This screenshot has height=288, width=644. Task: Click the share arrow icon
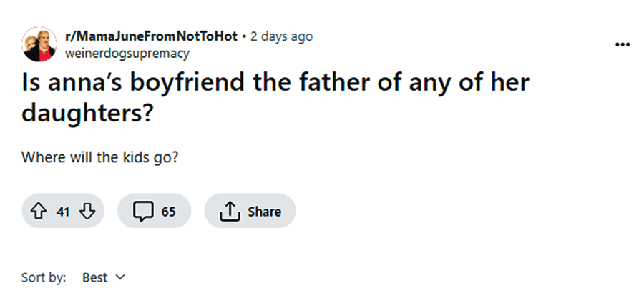click(230, 212)
